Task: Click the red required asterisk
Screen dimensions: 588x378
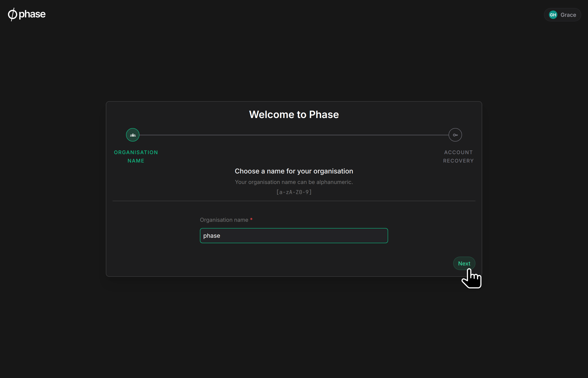Action: [251, 219]
